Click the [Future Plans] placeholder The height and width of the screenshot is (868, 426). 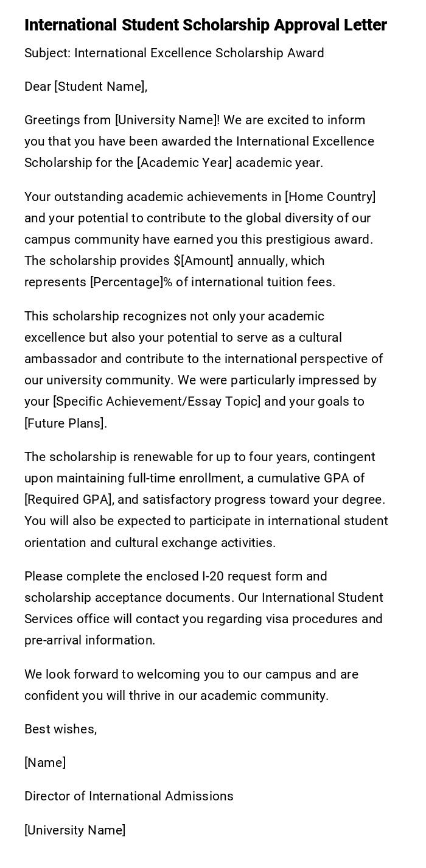pos(65,423)
